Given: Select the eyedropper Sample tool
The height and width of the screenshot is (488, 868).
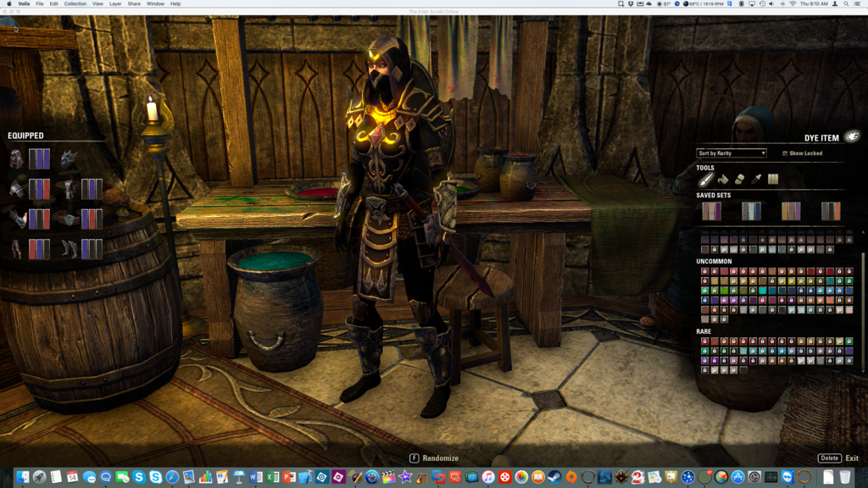Looking at the screenshot, I should [x=756, y=180].
